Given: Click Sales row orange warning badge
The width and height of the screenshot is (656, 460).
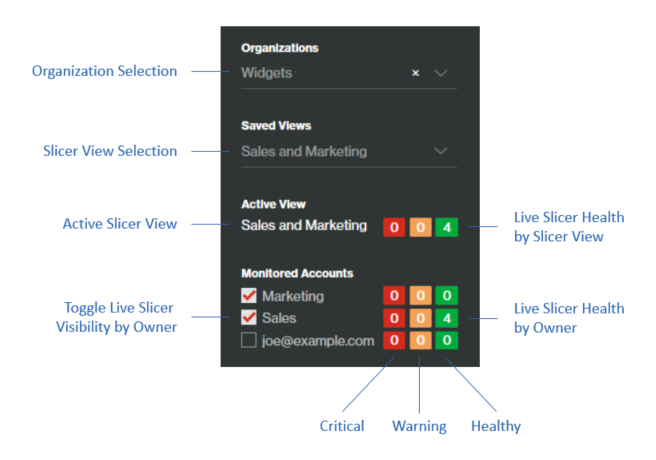Looking at the screenshot, I should click(420, 318).
